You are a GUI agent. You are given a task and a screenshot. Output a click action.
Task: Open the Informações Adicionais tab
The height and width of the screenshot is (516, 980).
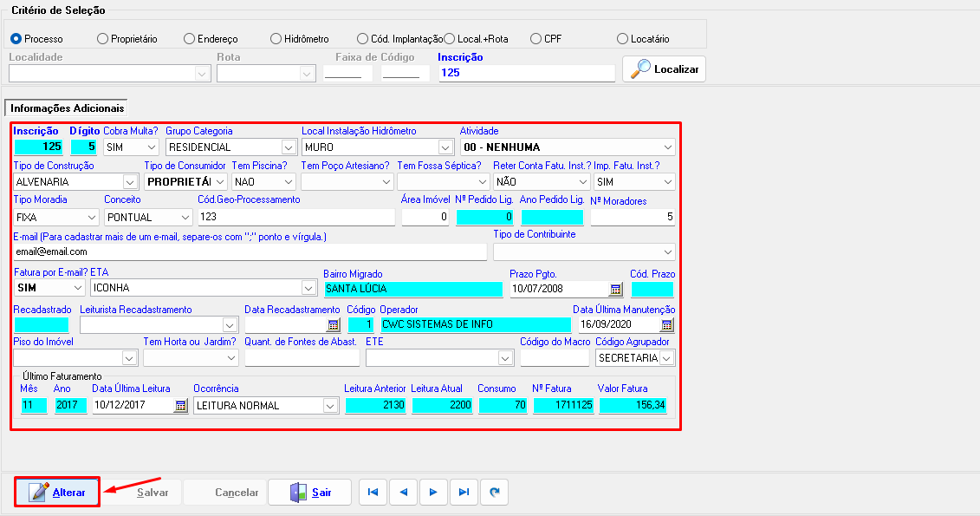point(67,108)
